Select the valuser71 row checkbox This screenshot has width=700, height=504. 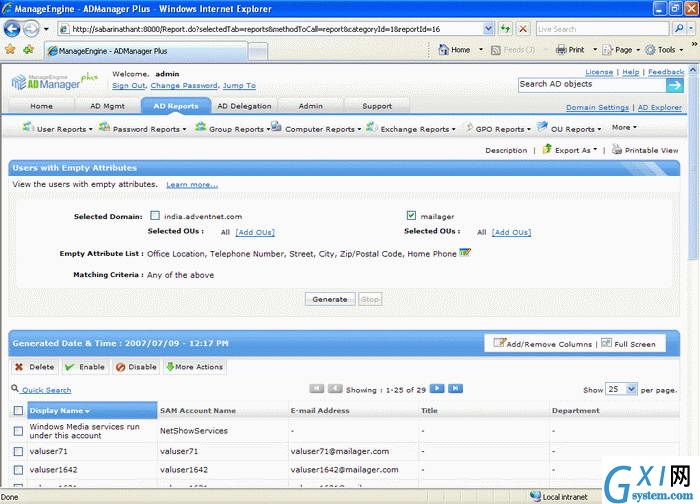point(18,451)
